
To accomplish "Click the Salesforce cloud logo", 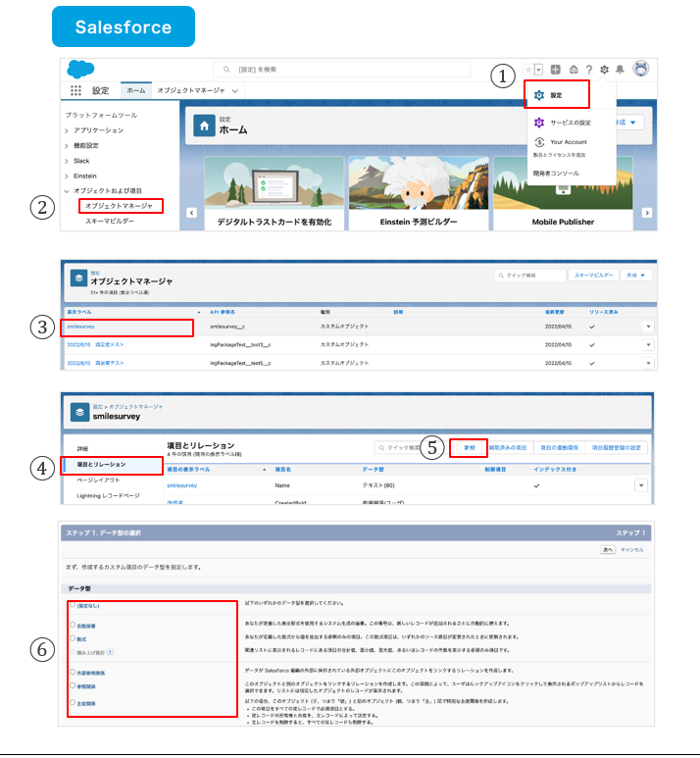I will click(80, 70).
